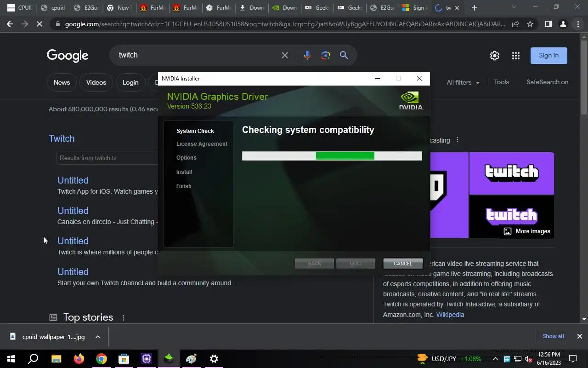Open the white Twitch logo on purple thumbnail
The width and height of the screenshot is (588, 368).
tap(511, 173)
